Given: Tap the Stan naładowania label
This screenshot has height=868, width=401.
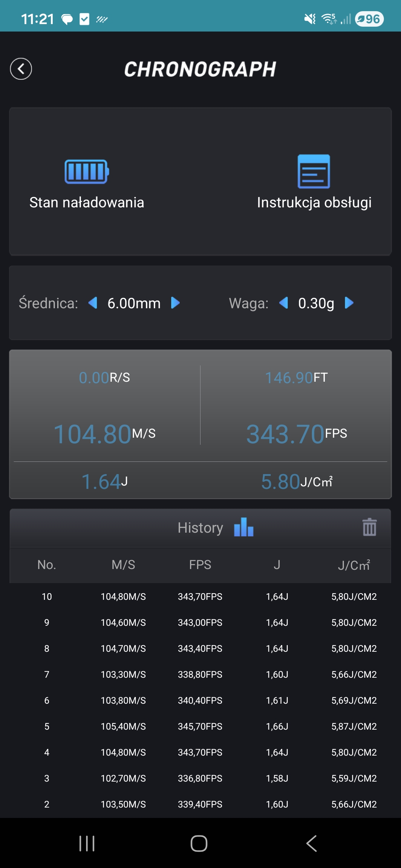Looking at the screenshot, I should pyautogui.click(x=87, y=203).
